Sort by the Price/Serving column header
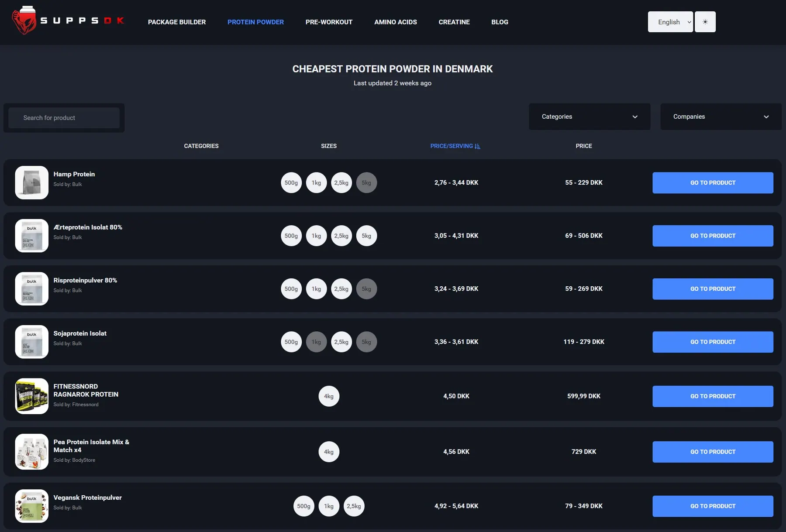This screenshot has height=532, width=786. (455, 146)
